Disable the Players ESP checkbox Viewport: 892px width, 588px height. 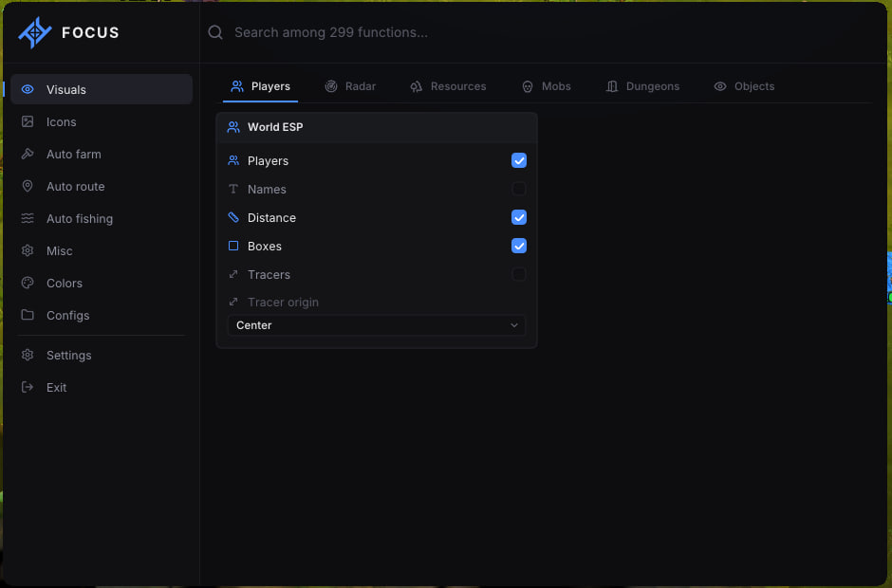click(519, 160)
